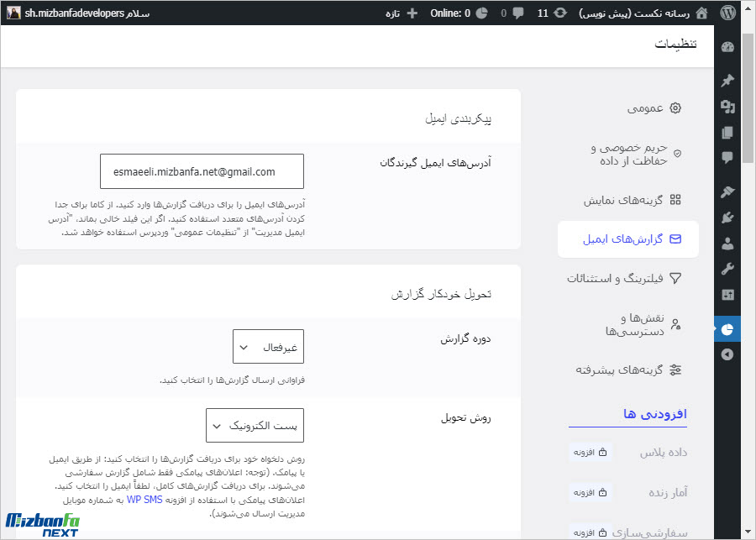This screenshot has width=756, height=540.
Task: Open the دوره گزارش dropdown set to غیرفعال
Action: point(268,346)
